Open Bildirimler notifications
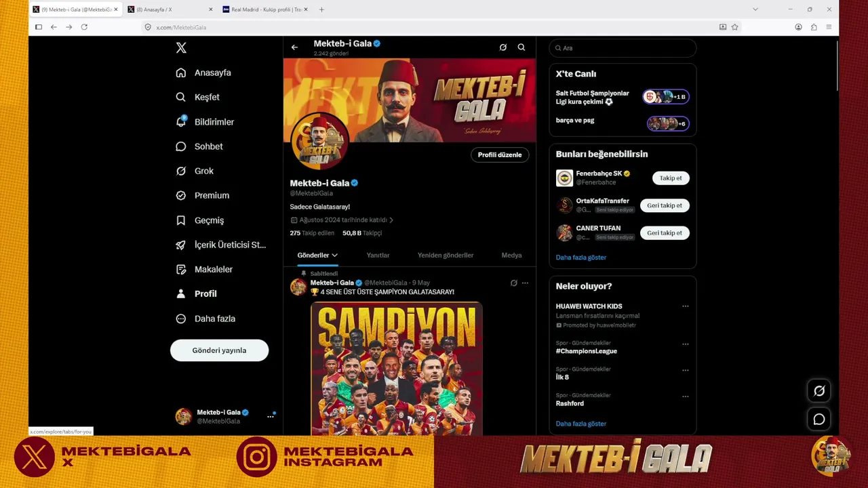 pyautogui.click(x=205, y=122)
